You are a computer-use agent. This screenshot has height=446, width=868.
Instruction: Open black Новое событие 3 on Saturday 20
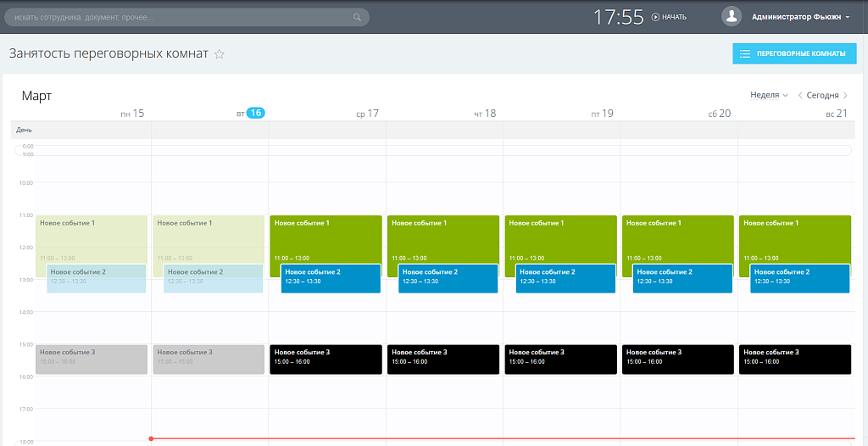pos(677,359)
